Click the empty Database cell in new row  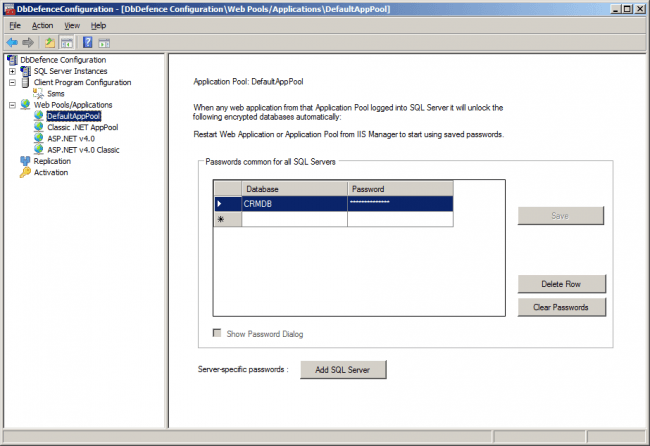point(294,219)
